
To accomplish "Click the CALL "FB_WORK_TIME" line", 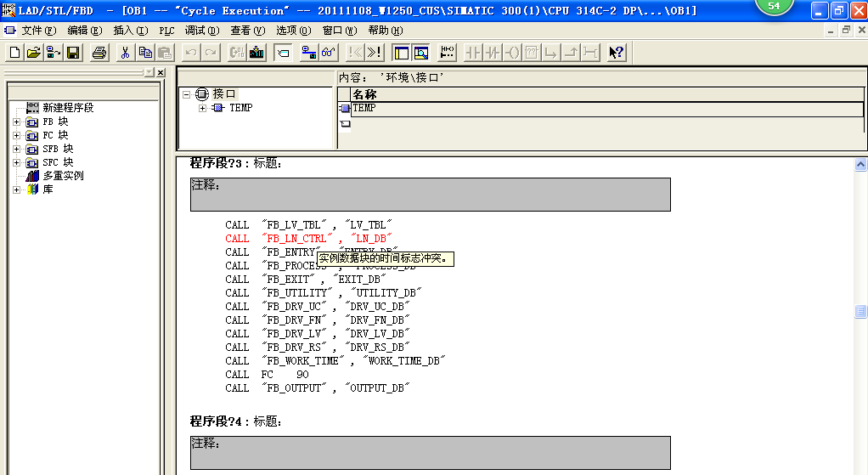I will 335,361.
